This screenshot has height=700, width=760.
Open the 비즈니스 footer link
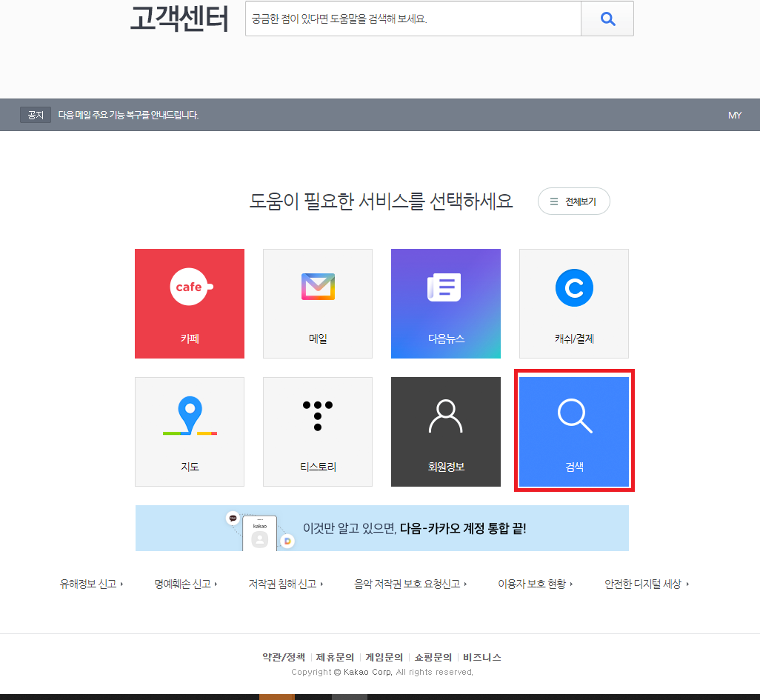[x=481, y=657]
